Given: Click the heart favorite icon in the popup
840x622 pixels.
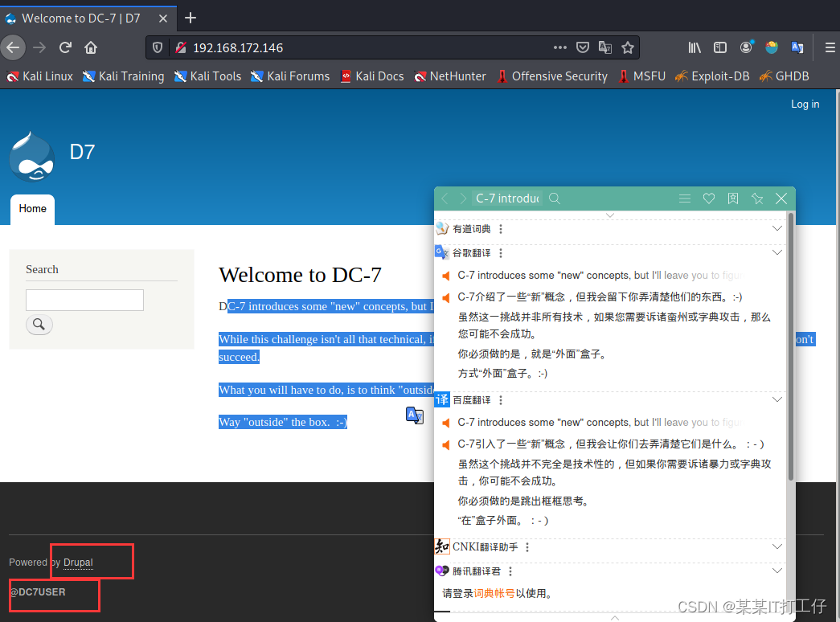Looking at the screenshot, I should tap(709, 198).
